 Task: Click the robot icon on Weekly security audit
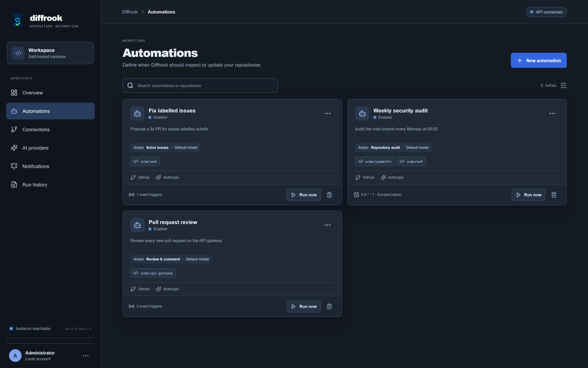tap(362, 113)
